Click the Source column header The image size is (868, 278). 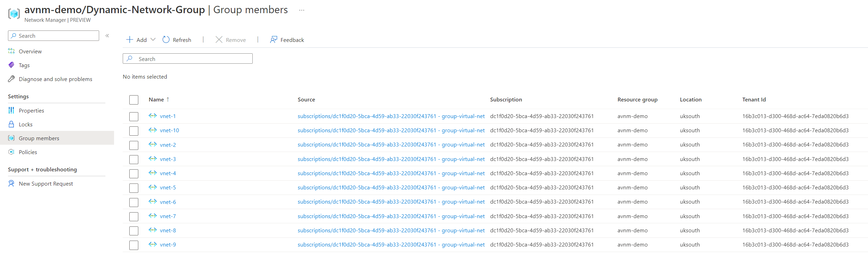point(306,100)
